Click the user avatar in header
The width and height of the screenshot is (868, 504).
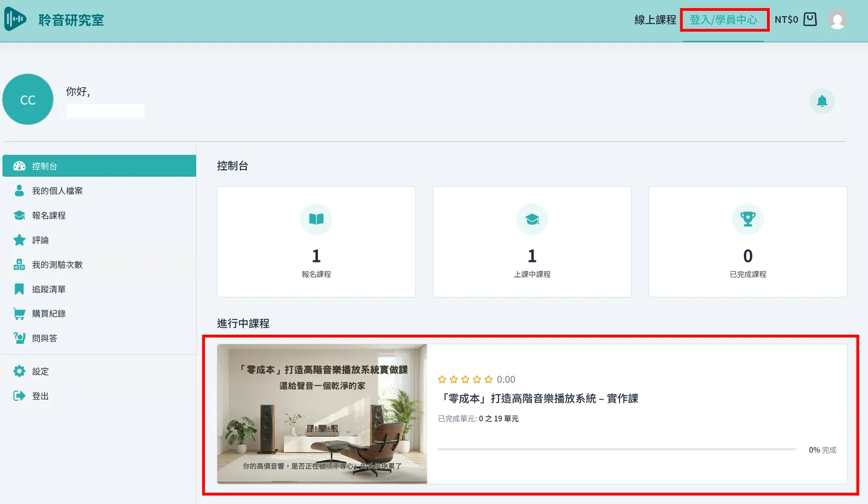[x=837, y=20]
